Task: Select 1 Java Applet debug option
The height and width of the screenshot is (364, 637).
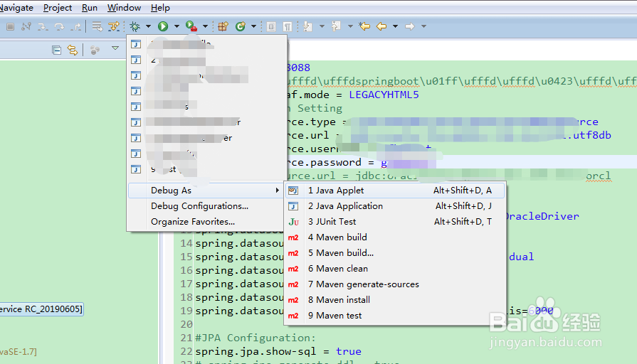Action: click(x=395, y=191)
